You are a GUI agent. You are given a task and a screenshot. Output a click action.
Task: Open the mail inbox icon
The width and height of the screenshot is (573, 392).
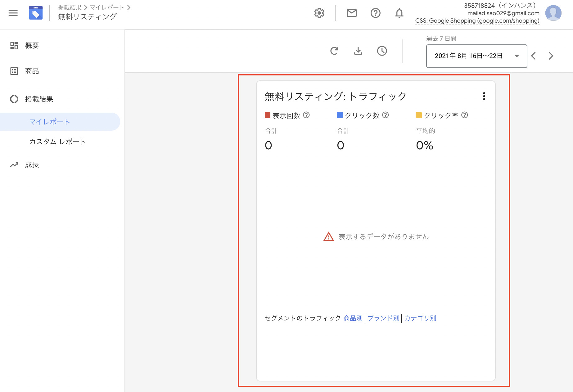tap(351, 13)
